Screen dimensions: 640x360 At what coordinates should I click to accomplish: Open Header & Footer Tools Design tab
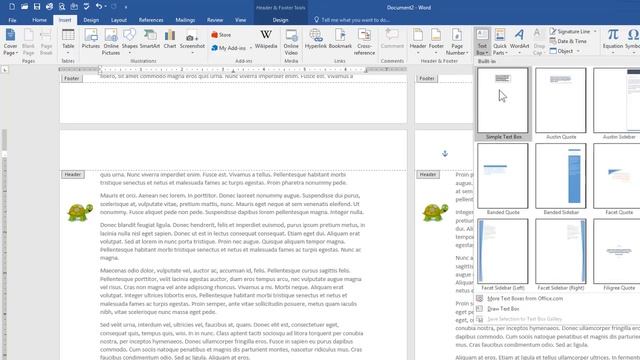pyautogui.click(x=280, y=20)
